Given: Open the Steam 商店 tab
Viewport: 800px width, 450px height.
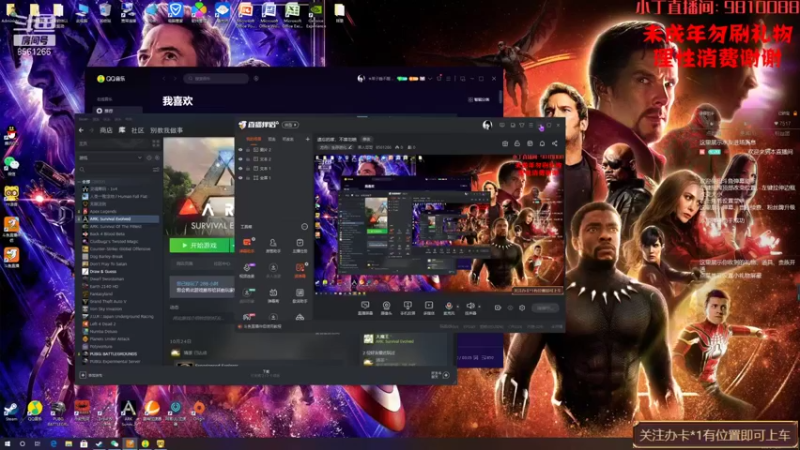Looking at the screenshot, I should [106, 130].
